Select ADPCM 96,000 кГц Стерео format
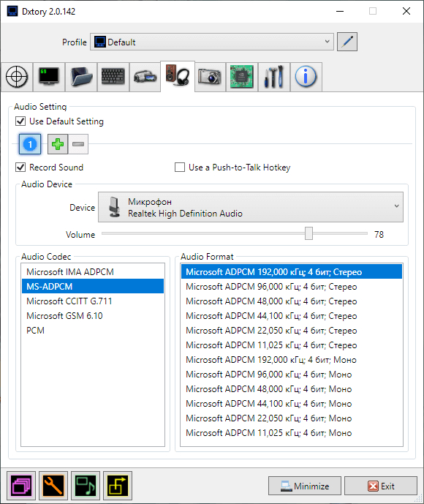Screen dimensions: 424x504 [292, 287]
